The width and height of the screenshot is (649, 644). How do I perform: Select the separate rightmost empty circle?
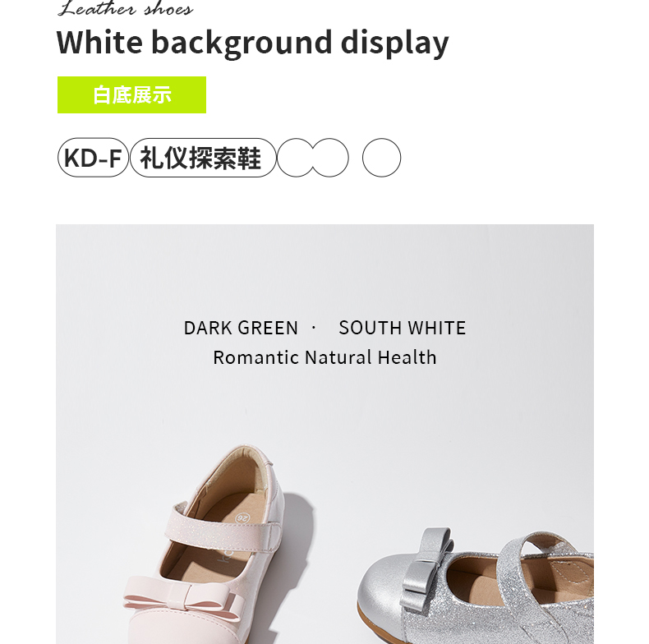(x=382, y=158)
